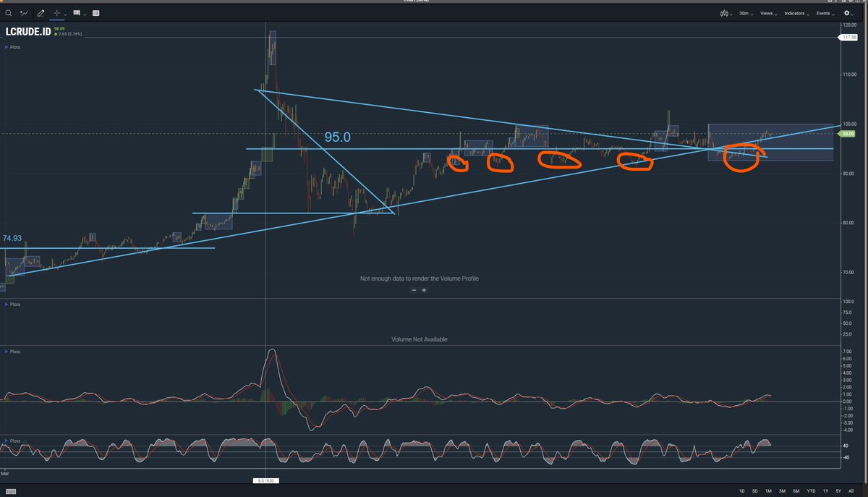
Task: Click the candlestick chart type icon
Action: (x=724, y=13)
